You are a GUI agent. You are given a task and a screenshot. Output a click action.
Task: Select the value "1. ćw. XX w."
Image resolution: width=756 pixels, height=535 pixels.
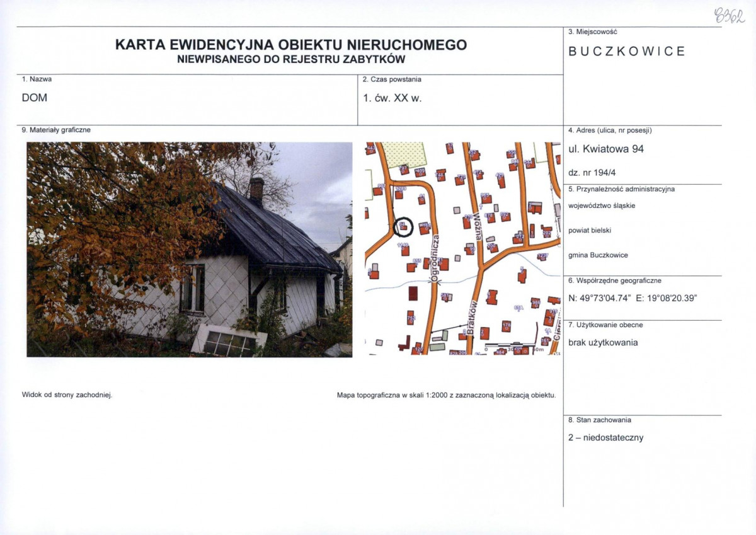pyautogui.click(x=392, y=98)
